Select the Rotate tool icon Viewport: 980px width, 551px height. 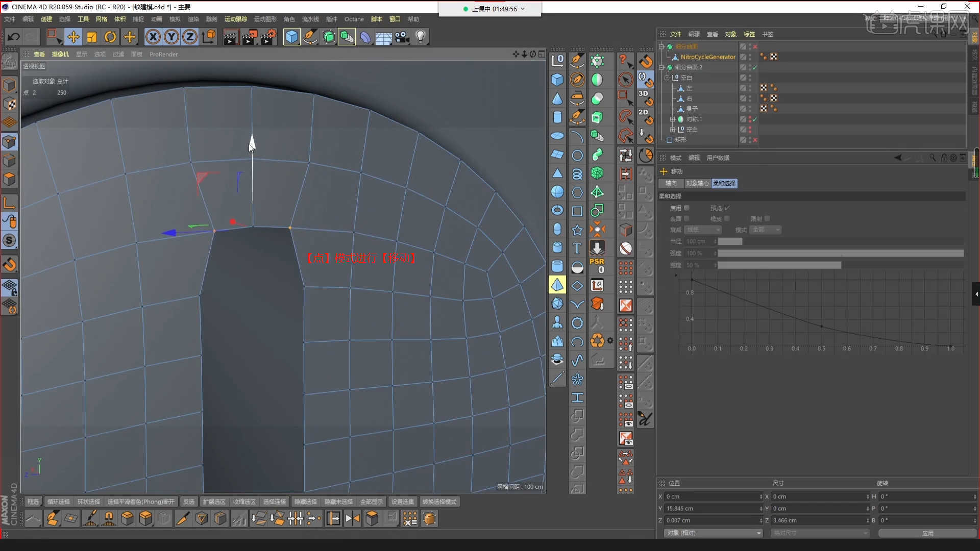click(x=110, y=37)
